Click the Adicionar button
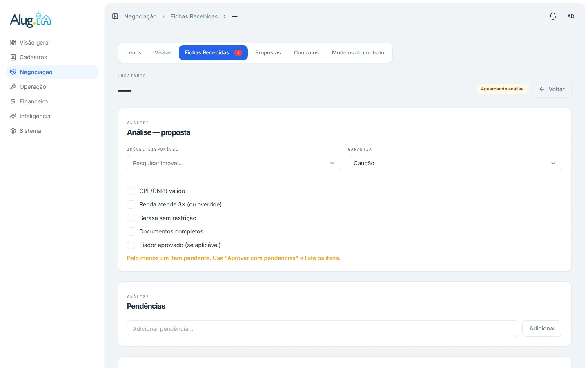588x368 pixels. pos(542,328)
